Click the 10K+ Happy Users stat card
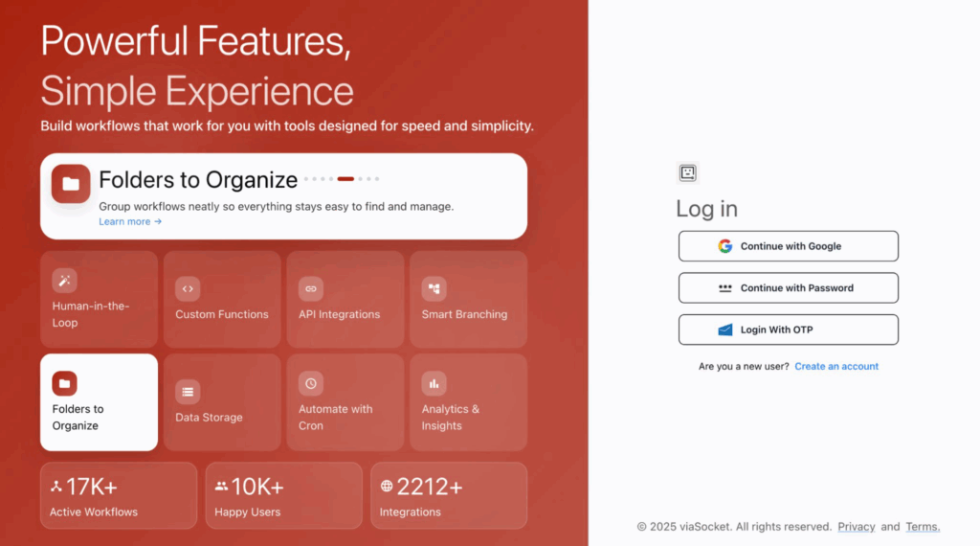Screen dimensions: 980x546 pyautogui.click(x=283, y=495)
